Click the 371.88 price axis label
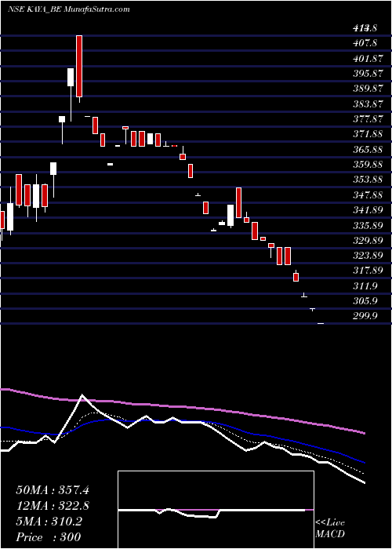This screenshot has width=392, height=549. (x=368, y=134)
